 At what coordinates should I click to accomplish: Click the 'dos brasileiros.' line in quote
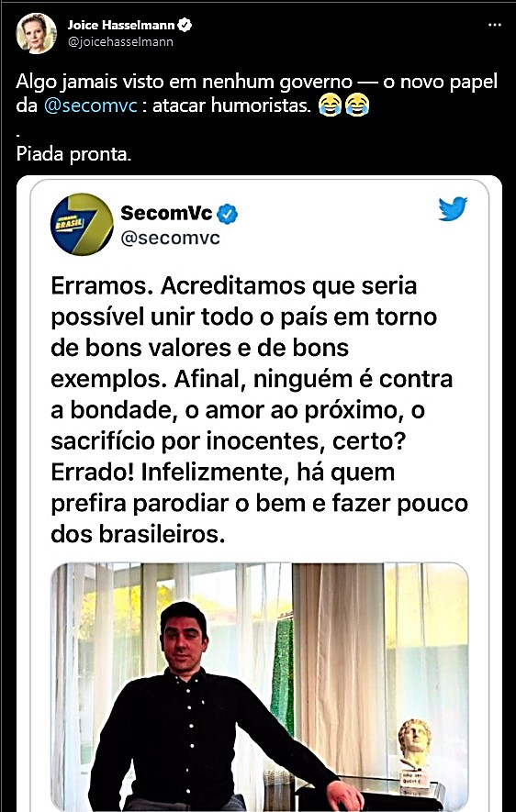click(138, 535)
